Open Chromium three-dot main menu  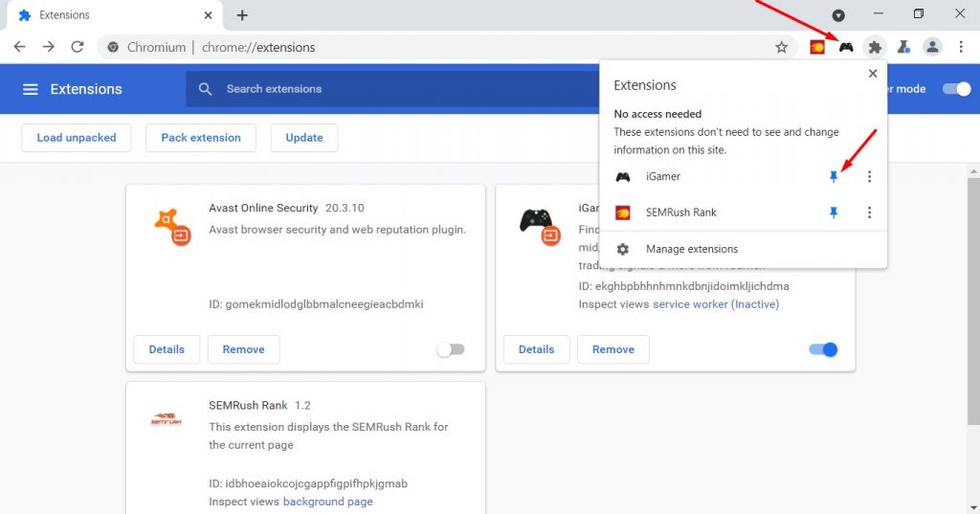point(961,47)
